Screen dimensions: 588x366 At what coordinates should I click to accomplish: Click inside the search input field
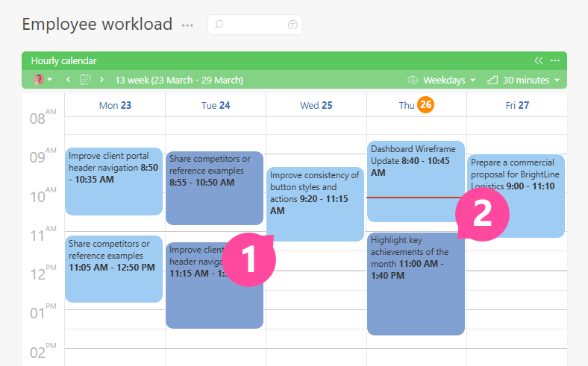point(255,25)
